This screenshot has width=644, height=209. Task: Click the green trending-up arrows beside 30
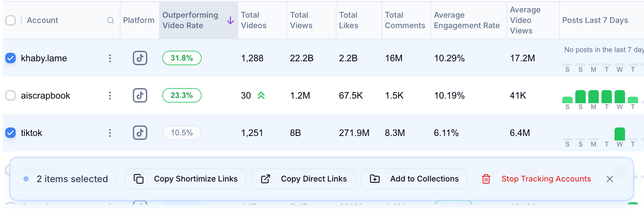tap(261, 95)
